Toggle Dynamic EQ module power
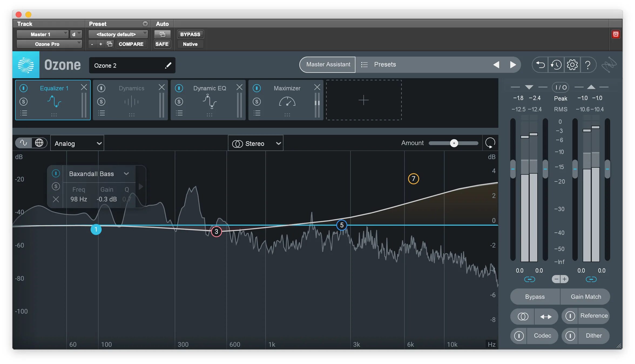The width and height of the screenshot is (635, 364). (x=179, y=88)
